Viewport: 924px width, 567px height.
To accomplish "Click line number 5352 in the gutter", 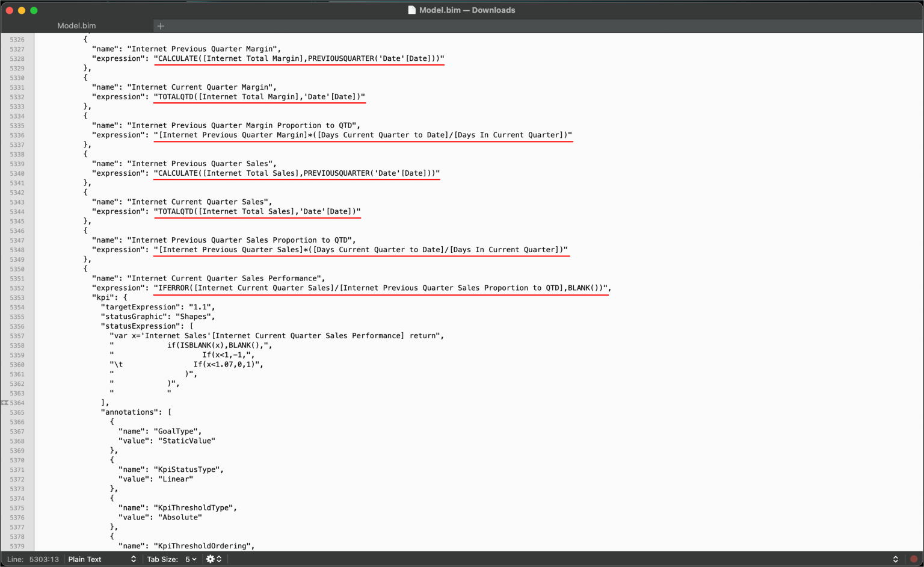I will click(x=17, y=288).
